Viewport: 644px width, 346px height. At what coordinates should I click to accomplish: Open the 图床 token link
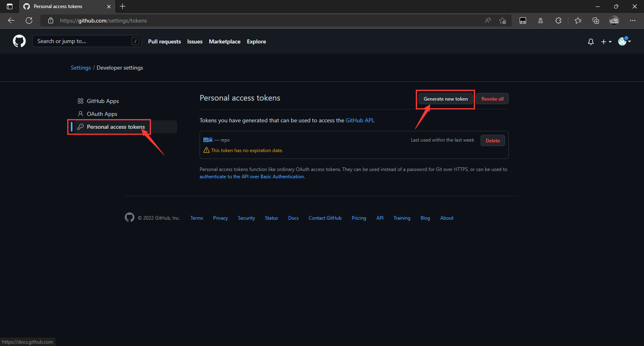point(208,140)
